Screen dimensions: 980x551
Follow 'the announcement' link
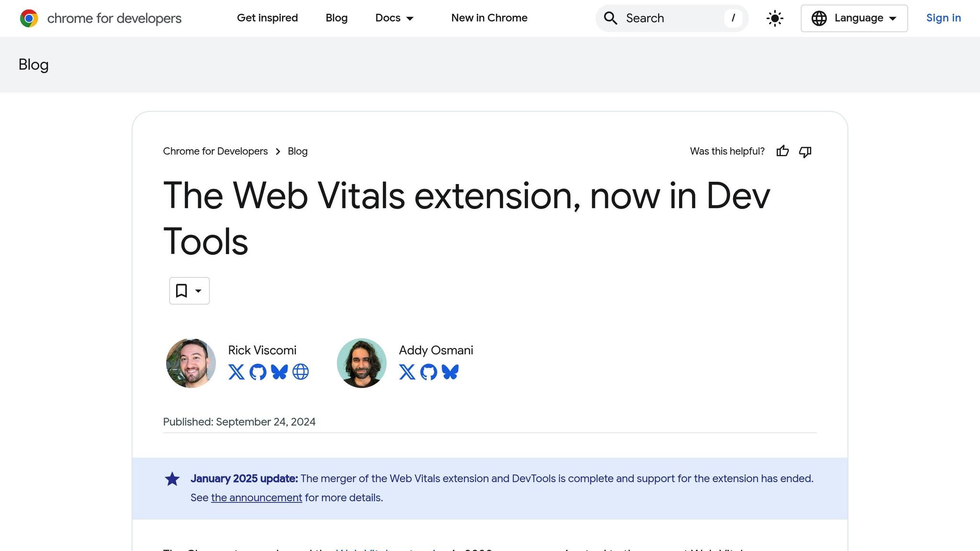coord(256,497)
